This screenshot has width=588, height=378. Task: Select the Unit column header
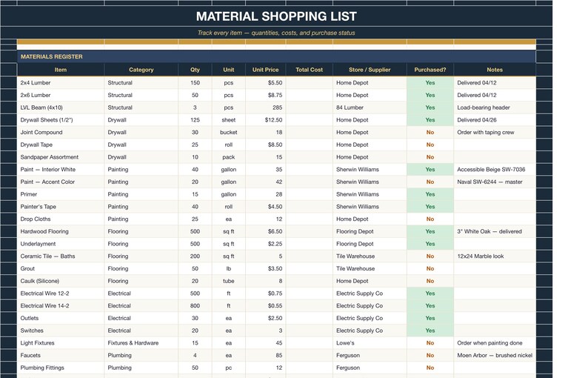[229, 70]
